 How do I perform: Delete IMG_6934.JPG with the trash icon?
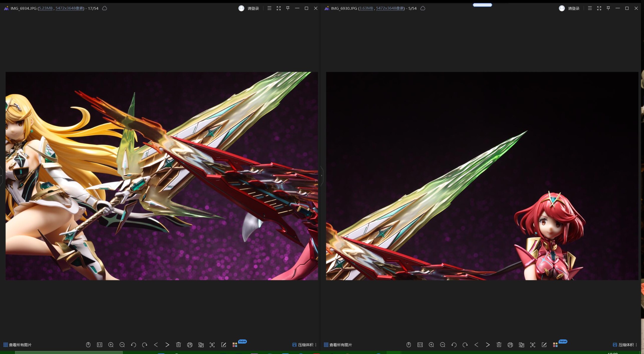178,345
